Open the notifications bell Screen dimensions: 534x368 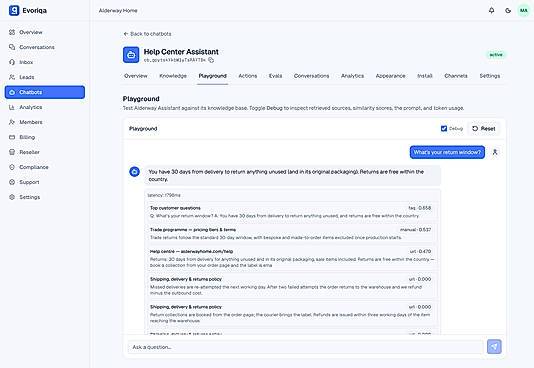(491, 11)
